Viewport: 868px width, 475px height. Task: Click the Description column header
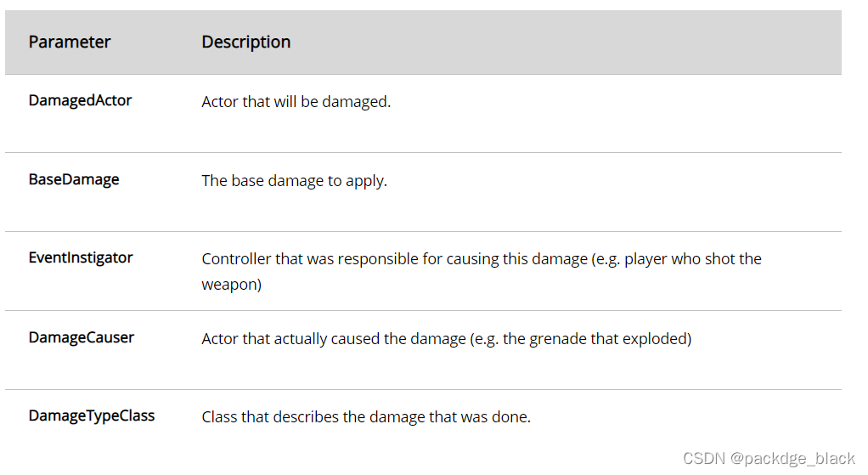click(x=245, y=42)
